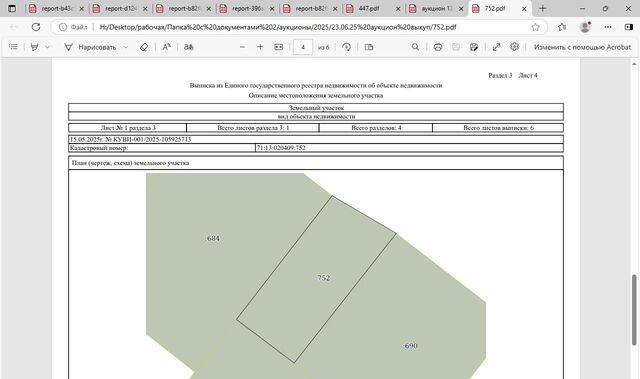Open the search in document tool
The image size is (640, 379).
coord(415,47)
